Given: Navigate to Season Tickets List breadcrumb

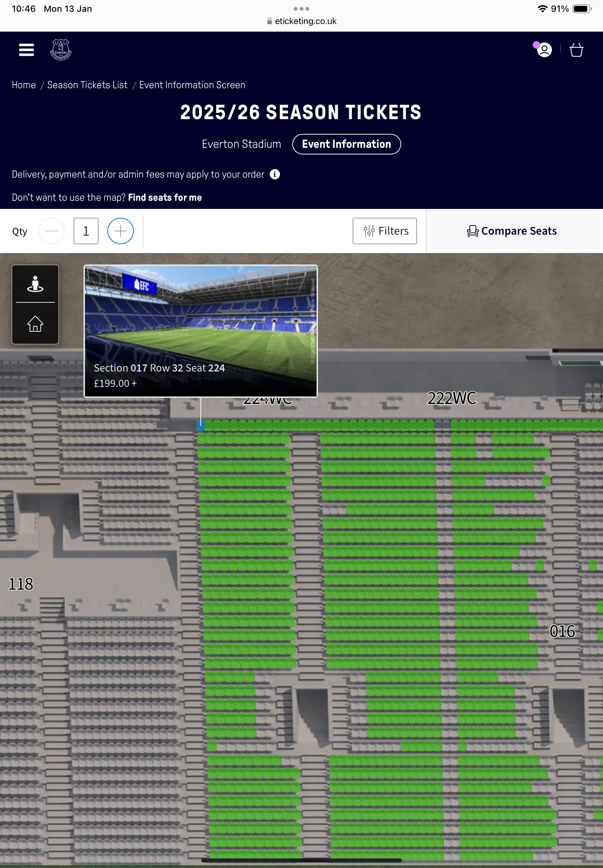Looking at the screenshot, I should point(87,85).
